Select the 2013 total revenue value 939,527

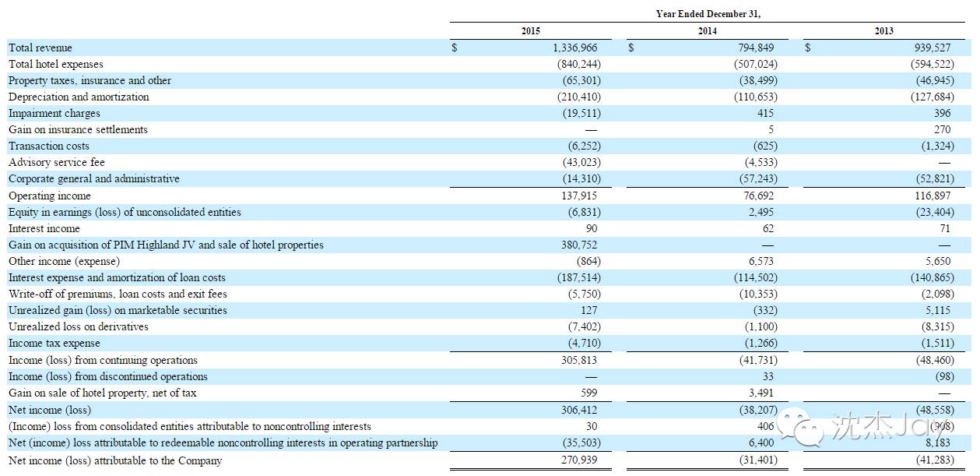click(x=932, y=48)
